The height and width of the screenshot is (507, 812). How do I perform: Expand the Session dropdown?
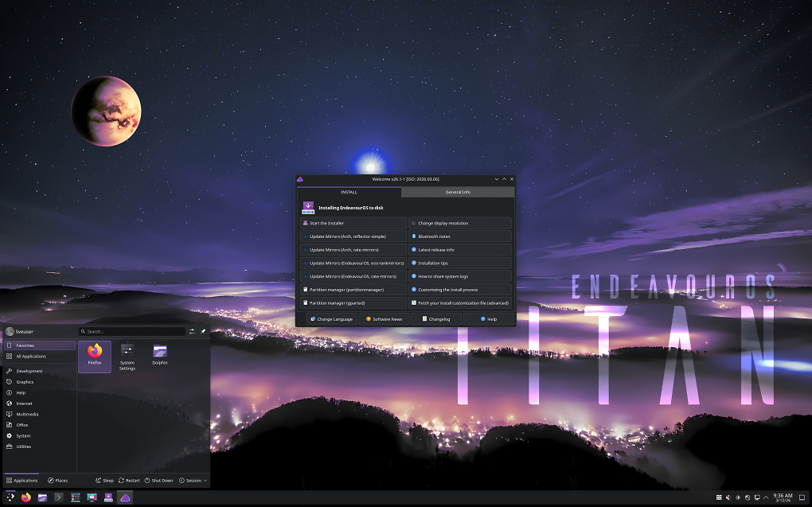point(193,481)
